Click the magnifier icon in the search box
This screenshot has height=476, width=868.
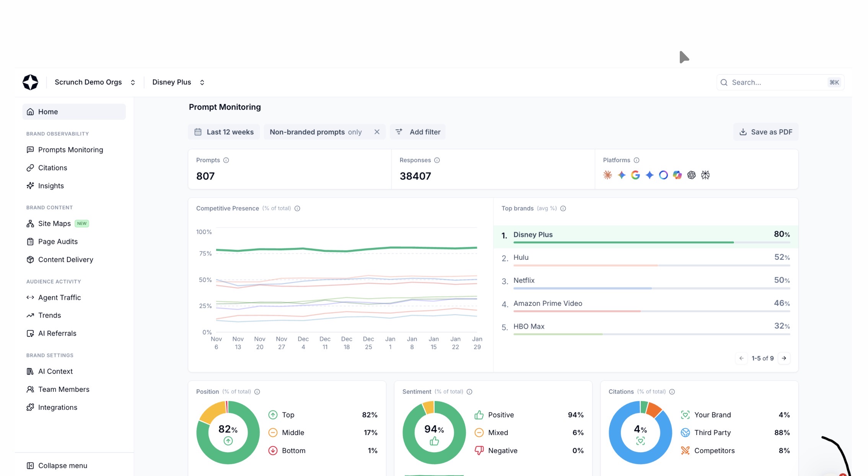point(724,82)
